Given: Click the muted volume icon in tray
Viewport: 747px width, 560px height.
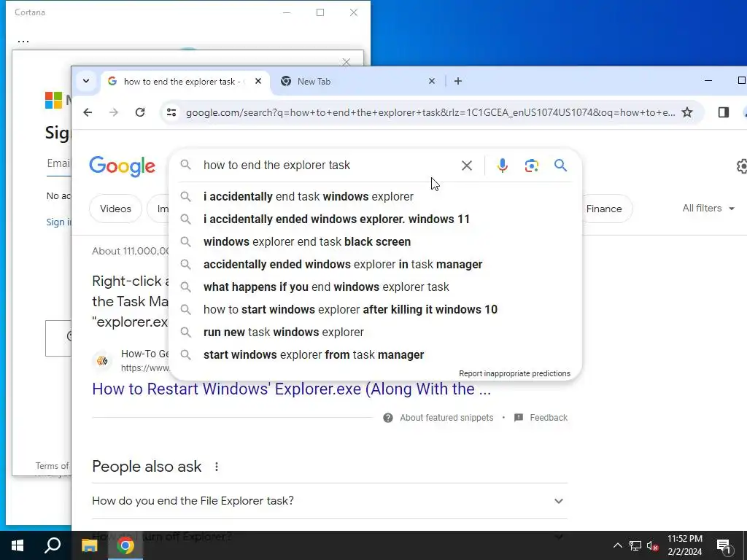Looking at the screenshot, I should [x=653, y=545].
